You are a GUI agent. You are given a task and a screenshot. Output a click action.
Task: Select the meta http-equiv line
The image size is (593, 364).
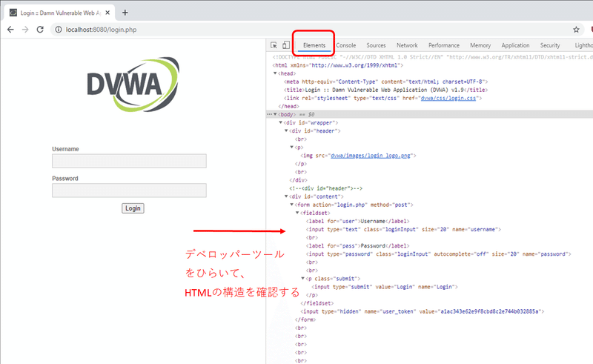pyautogui.click(x=385, y=82)
